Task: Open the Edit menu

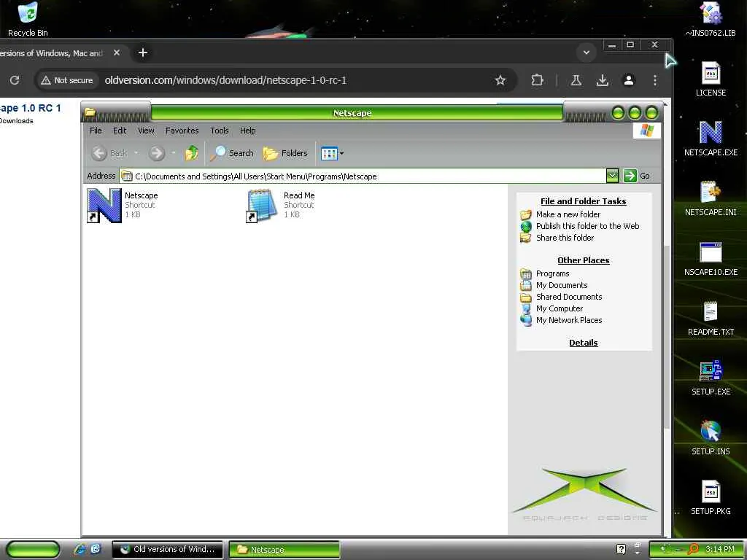Action: pos(120,131)
